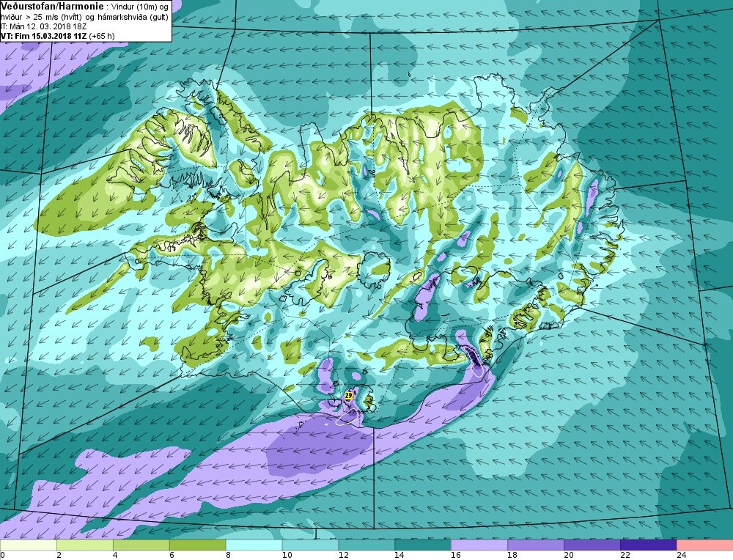Viewport: 733px width, 560px height.
Task: Click the dark teal 14–16 legend swatch
Action: coord(423,545)
